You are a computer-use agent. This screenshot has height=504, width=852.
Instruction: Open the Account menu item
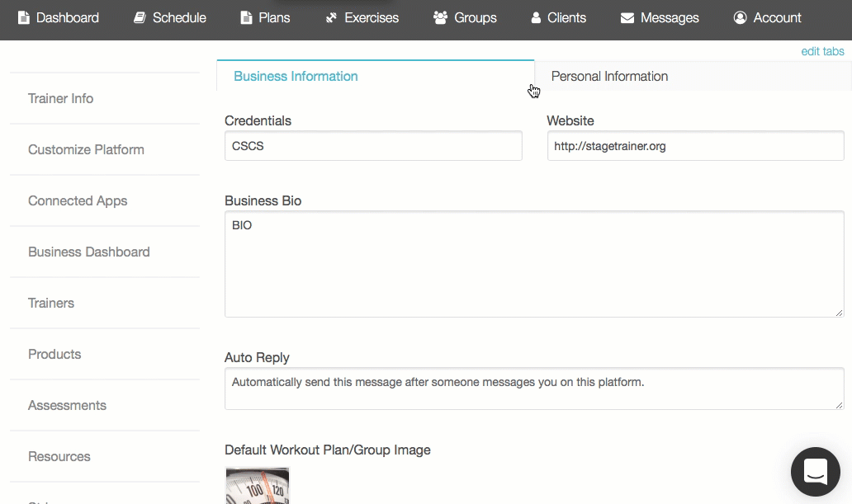coord(767,18)
